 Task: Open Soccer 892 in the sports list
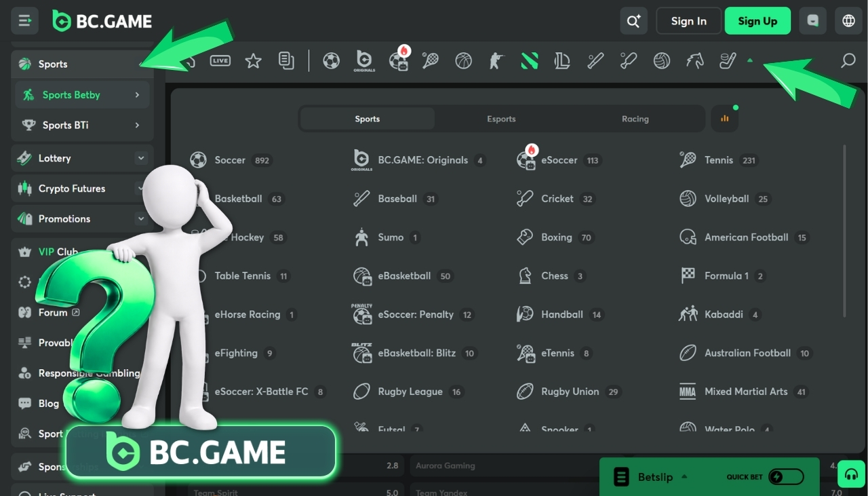pyautogui.click(x=231, y=160)
